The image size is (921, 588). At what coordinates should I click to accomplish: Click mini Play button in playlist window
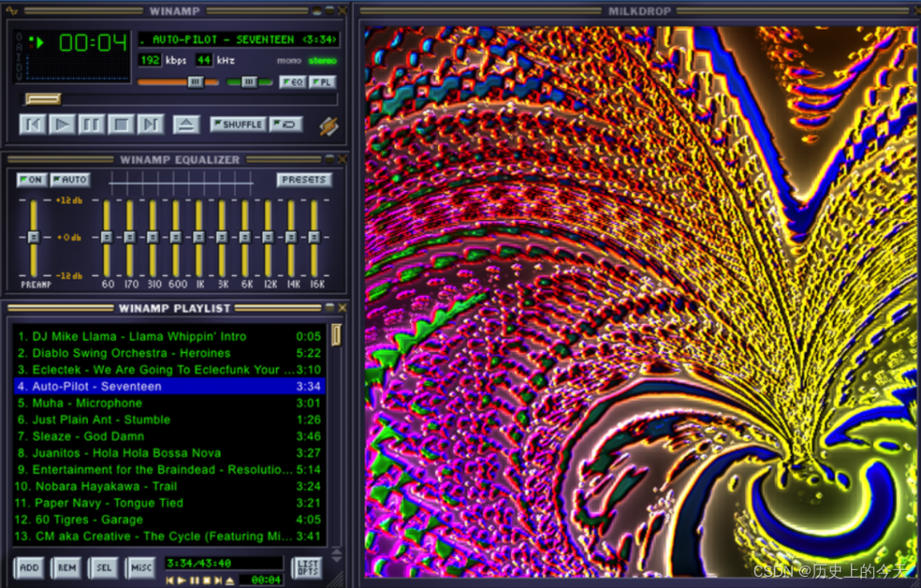click(x=182, y=580)
